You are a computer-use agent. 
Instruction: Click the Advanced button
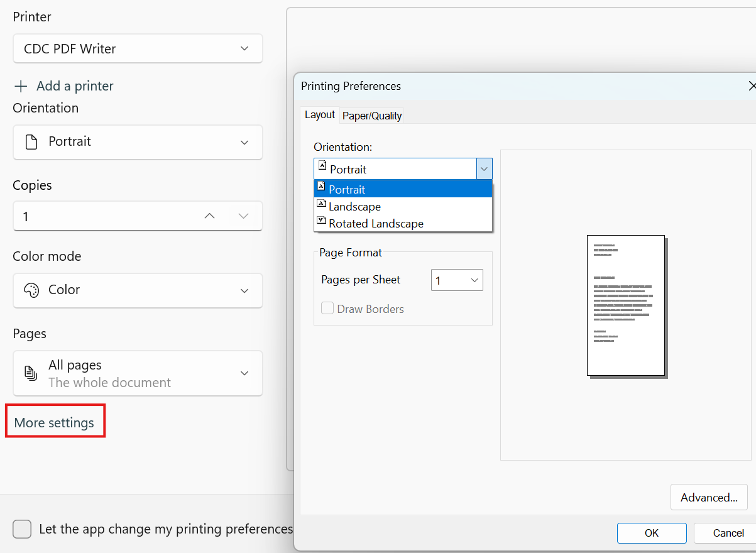(x=709, y=497)
